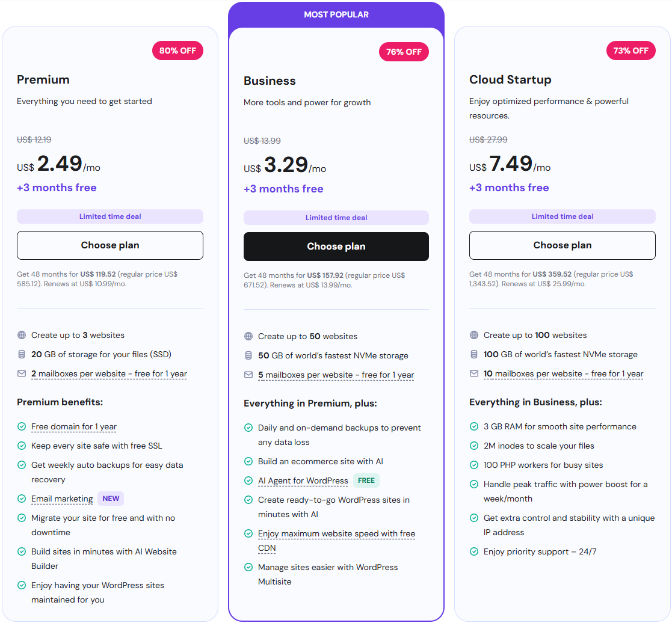The height and width of the screenshot is (623, 672).
Task: Select the check icon beside "Enjoy priority support – 24/7"
Action: pos(474,551)
